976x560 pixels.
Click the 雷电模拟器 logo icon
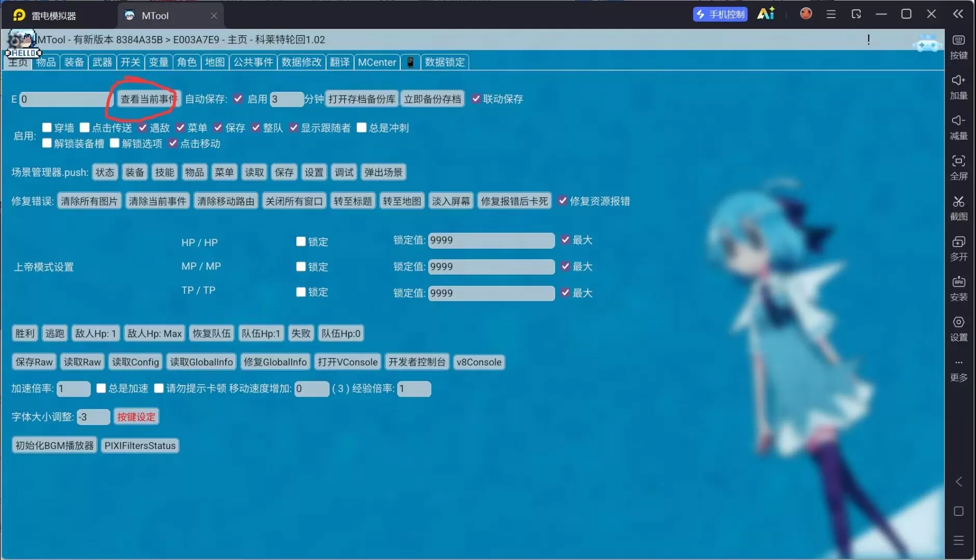tap(19, 15)
